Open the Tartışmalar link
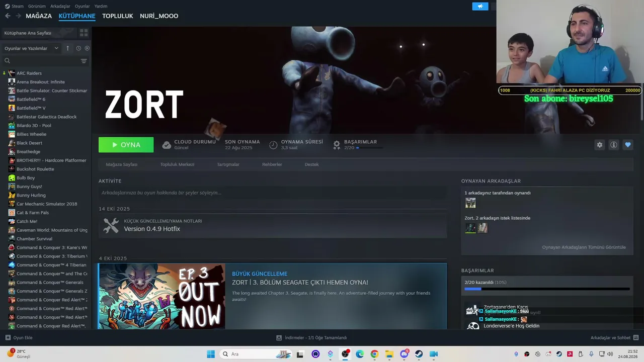Image resolution: width=644 pixels, height=362 pixels. 228,164
